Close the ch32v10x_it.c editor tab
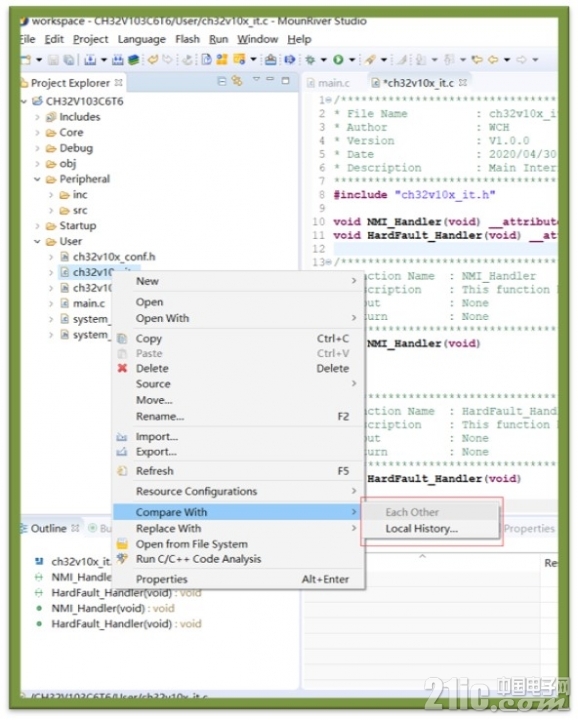The width and height of the screenshot is (578, 720). (x=463, y=83)
